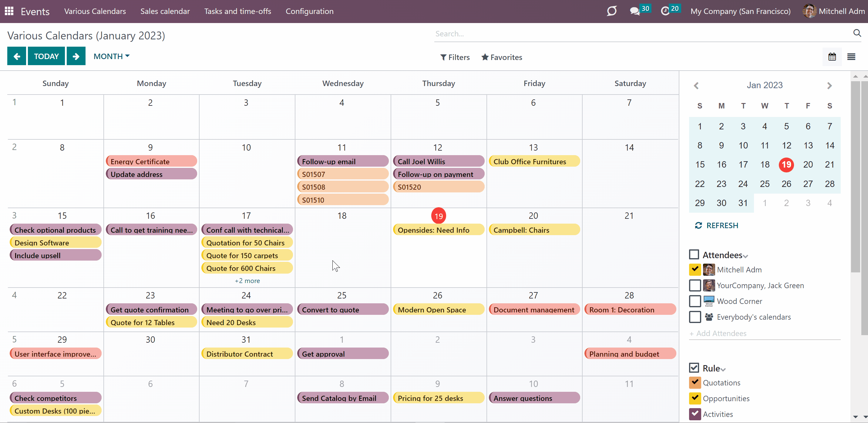Collapse the Attendees section chevron
Image resolution: width=868 pixels, height=423 pixels.
(x=745, y=257)
